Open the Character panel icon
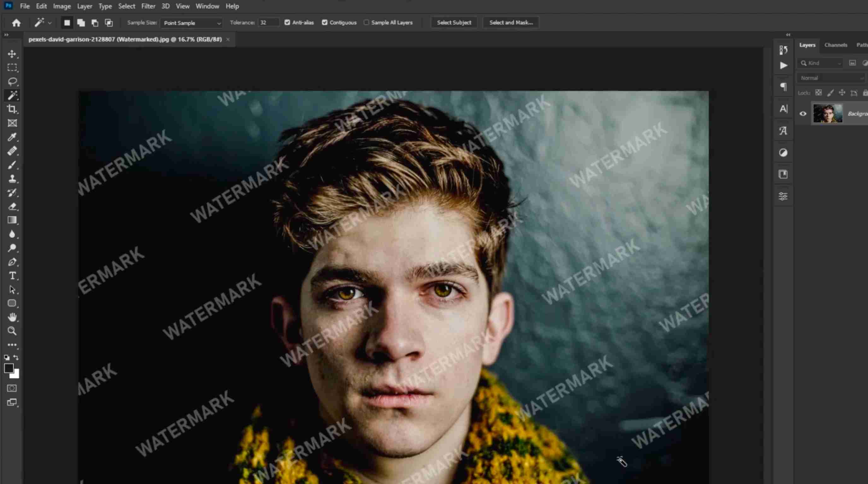868x484 pixels. pos(783,109)
